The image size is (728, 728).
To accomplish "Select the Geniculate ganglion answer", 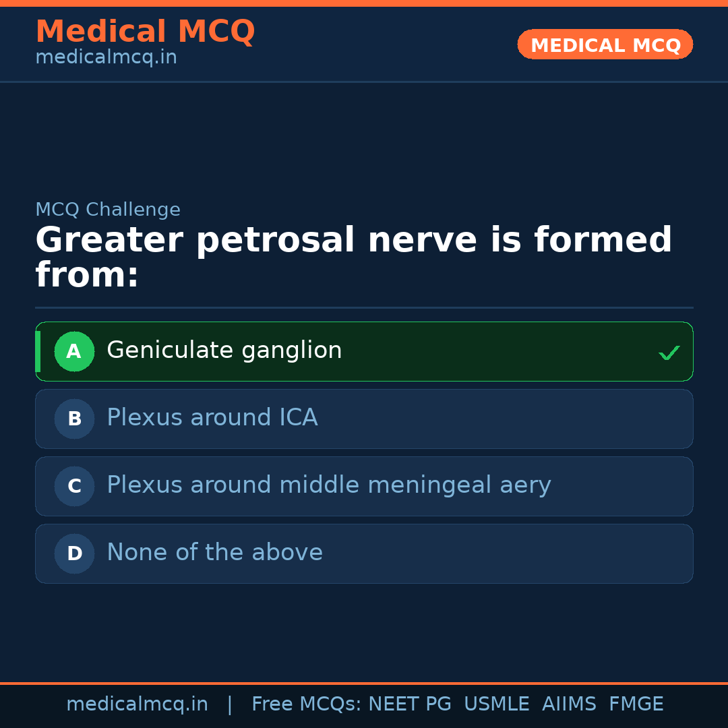I will click(x=224, y=351).
